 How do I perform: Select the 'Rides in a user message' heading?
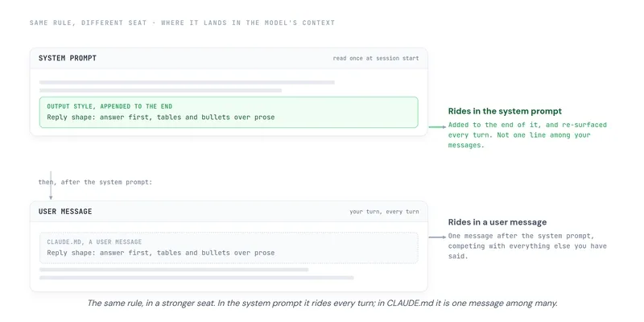pos(497,222)
